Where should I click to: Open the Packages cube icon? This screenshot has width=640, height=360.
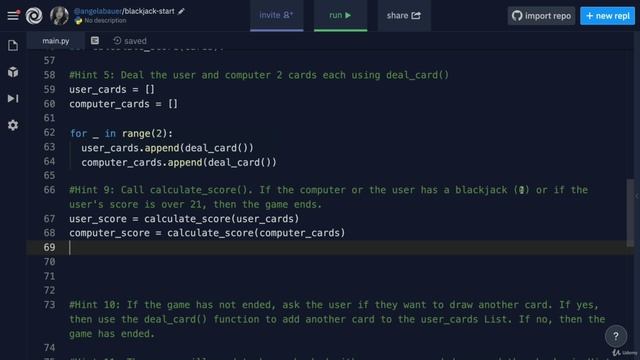(13, 72)
